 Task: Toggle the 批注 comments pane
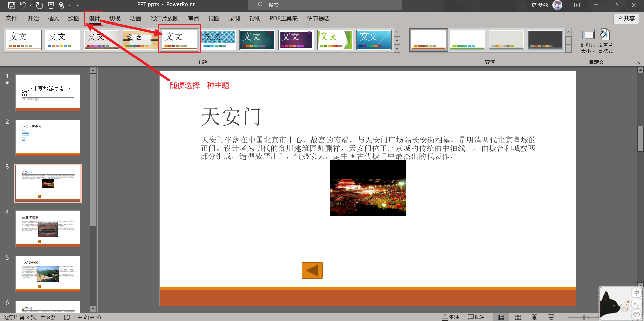pos(476,317)
